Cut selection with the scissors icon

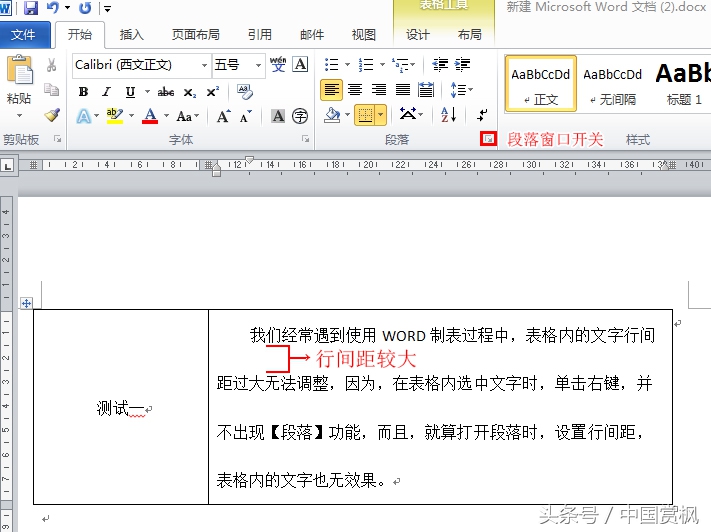pyautogui.click(x=52, y=65)
